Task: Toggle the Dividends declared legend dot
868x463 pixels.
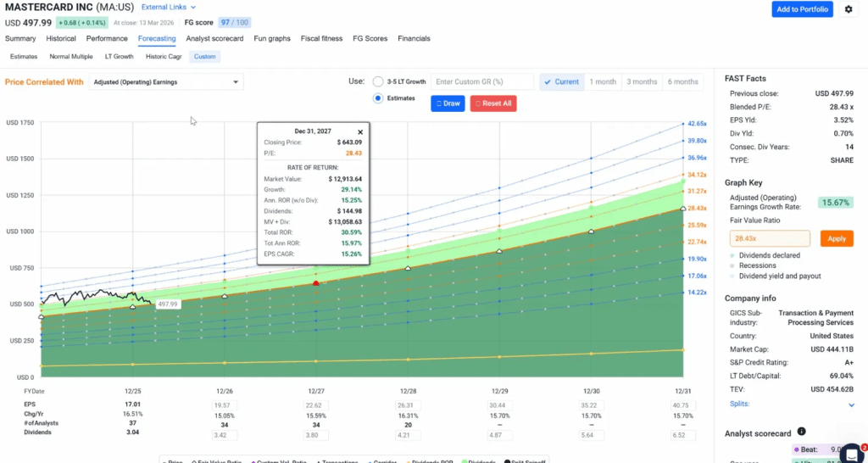Action: (x=732, y=255)
